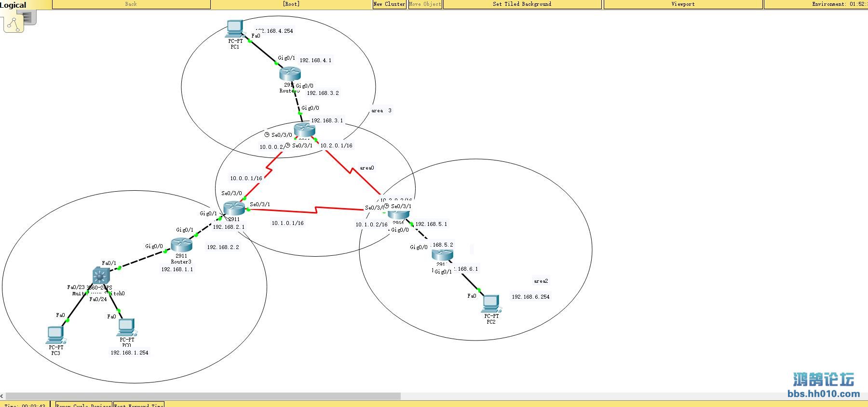Click the 192.168.6.254 label
The width and height of the screenshot is (868, 407).
530,297
